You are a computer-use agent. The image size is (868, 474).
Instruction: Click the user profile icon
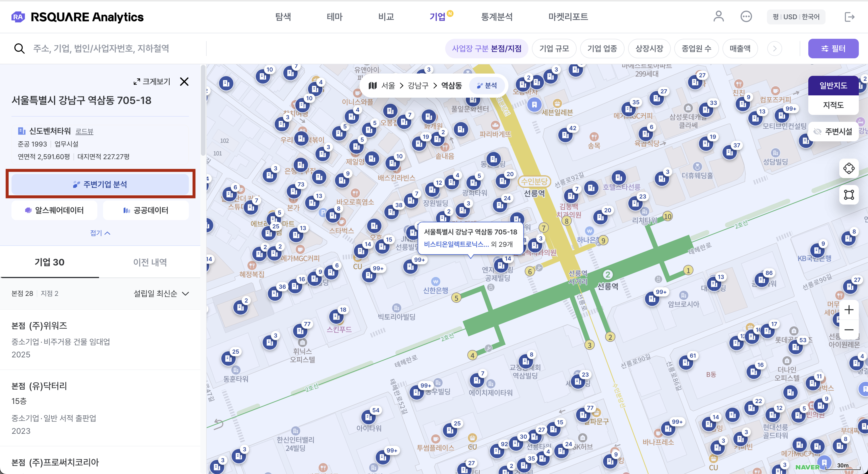click(718, 17)
